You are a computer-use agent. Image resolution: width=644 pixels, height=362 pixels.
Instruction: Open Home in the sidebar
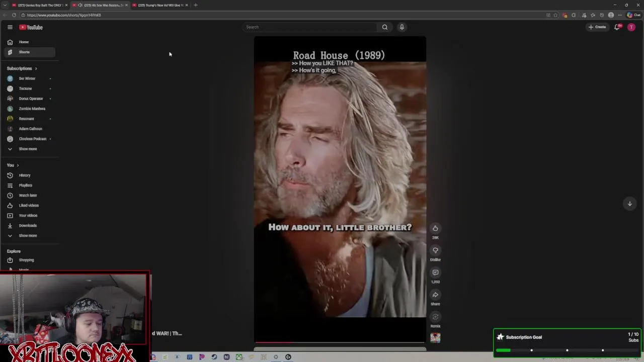30,42
